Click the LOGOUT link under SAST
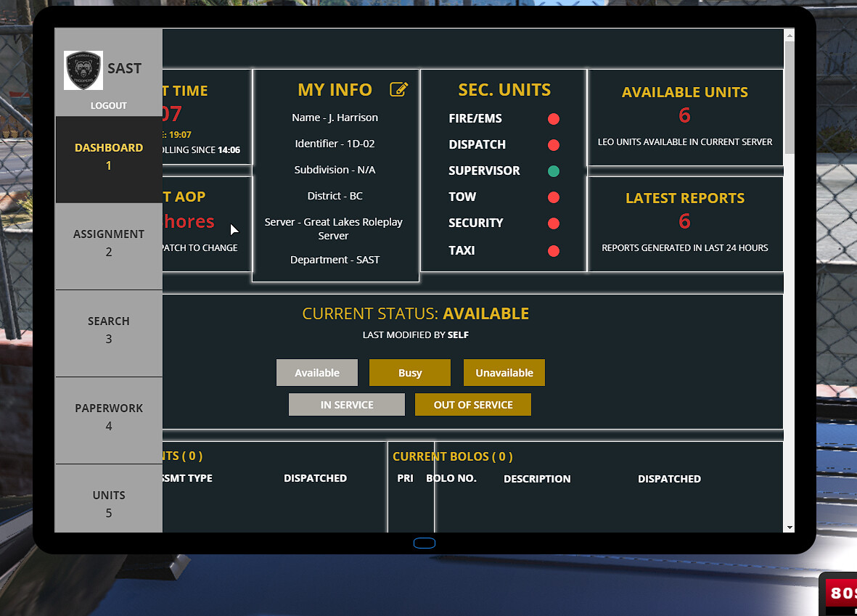The image size is (857, 616). (108, 105)
